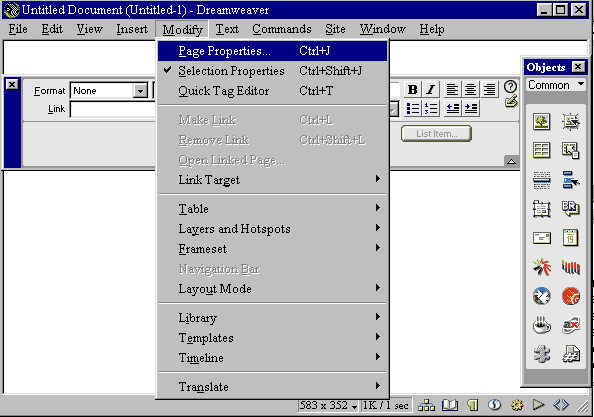Click the green play arrow launcher icon
Screen dimensions: 594x417
(538, 405)
